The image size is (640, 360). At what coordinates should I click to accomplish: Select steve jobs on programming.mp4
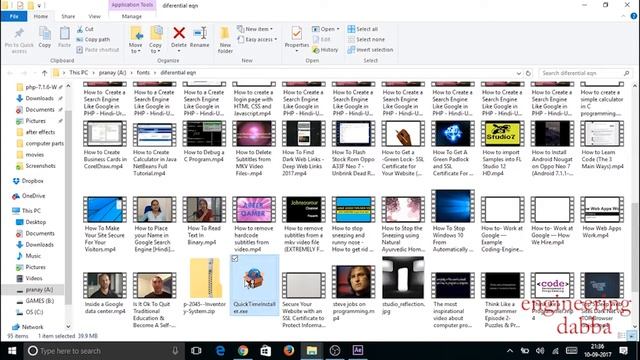(x=353, y=293)
